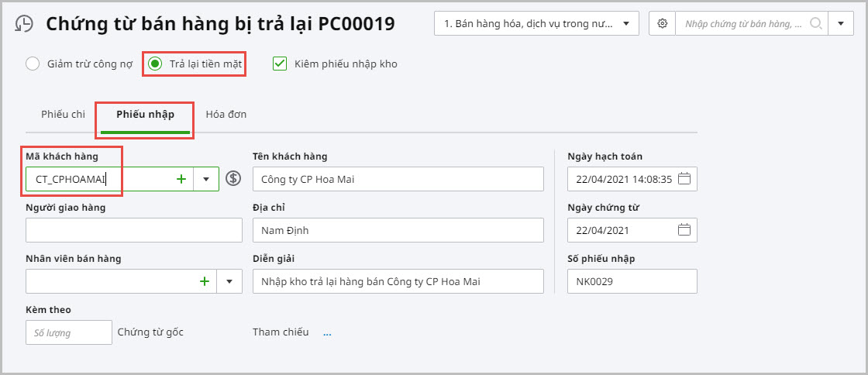The image size is (868, 375).
Task: Toggle Kiêm phiếu nhập kho checkbox
Action: tap(280, 64)
